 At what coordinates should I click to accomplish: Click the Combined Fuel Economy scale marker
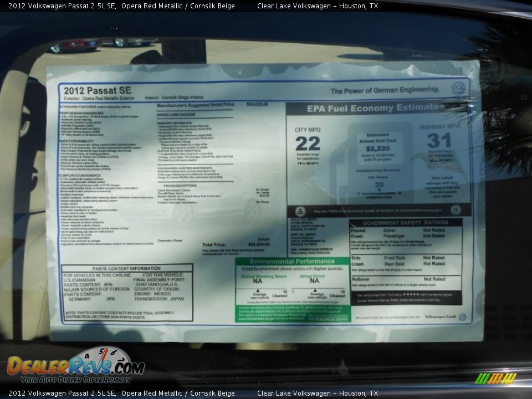(x=379, y=190)
